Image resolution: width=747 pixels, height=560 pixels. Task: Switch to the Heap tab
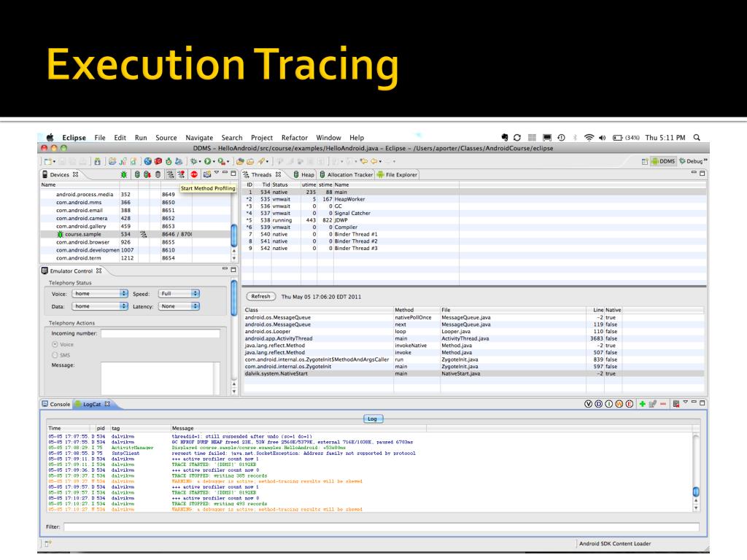click(x=303, y=175)
